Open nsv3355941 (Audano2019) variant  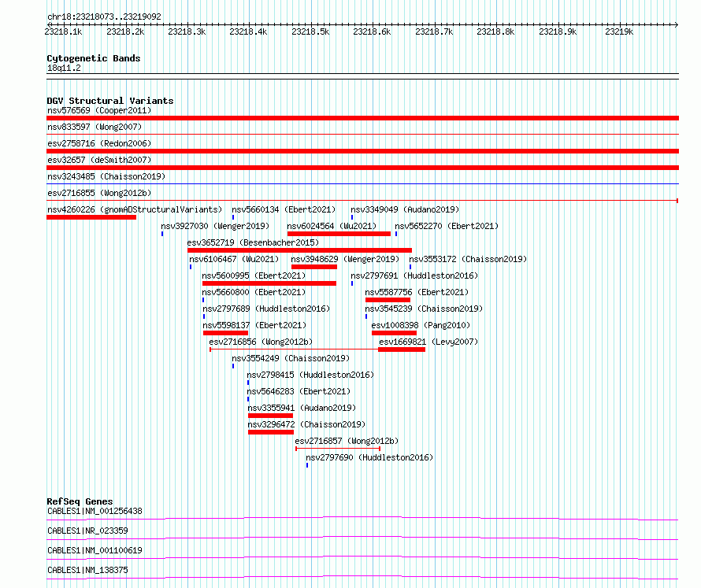[x=302, y=408]
